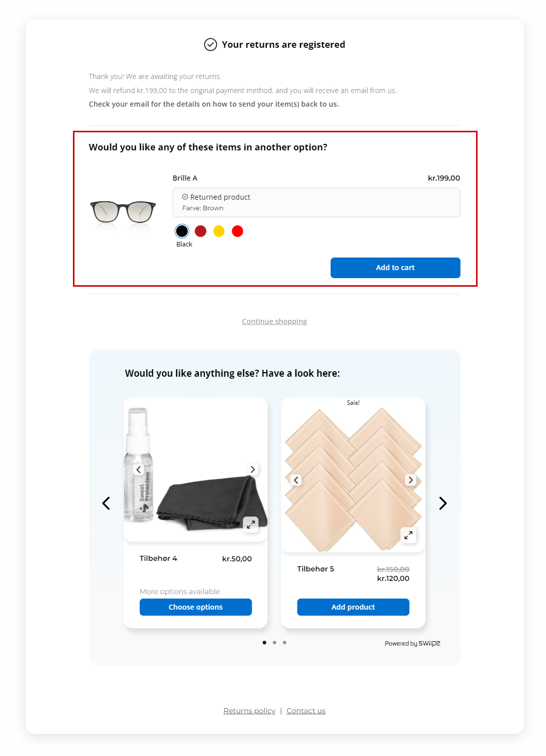Open the Returns policy link

[x=249, y=711]
